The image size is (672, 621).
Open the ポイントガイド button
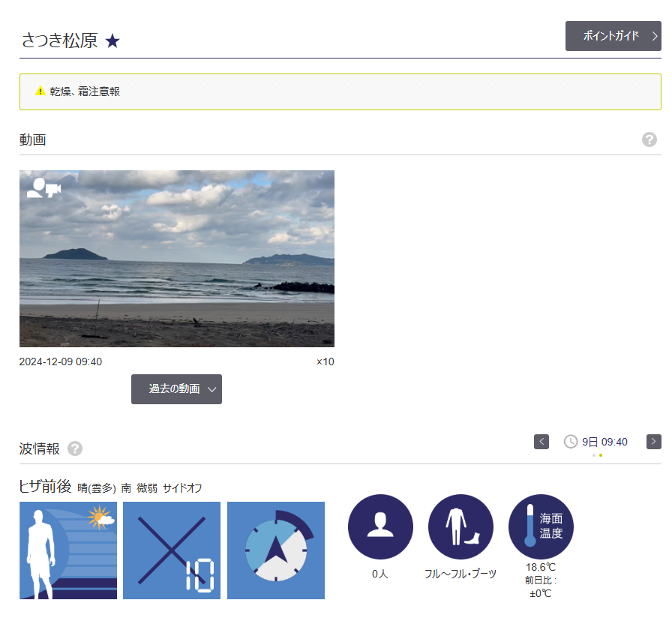[x=613, y=36]
